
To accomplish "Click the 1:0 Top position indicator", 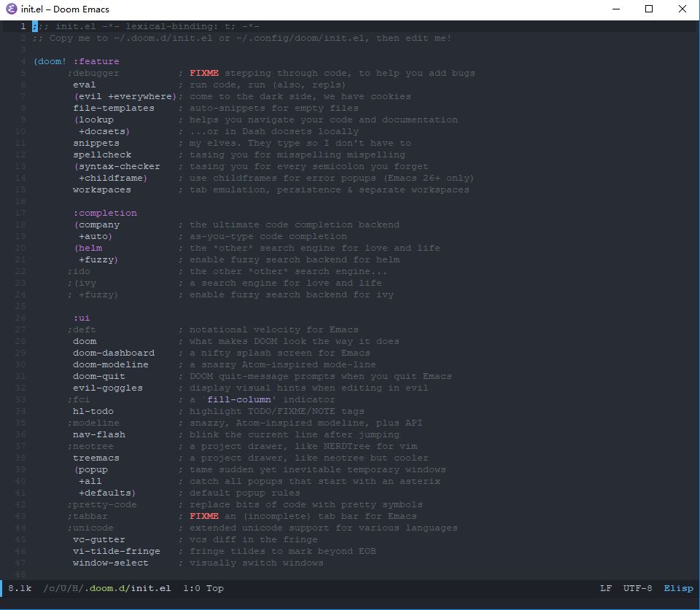I will (203, 588).
